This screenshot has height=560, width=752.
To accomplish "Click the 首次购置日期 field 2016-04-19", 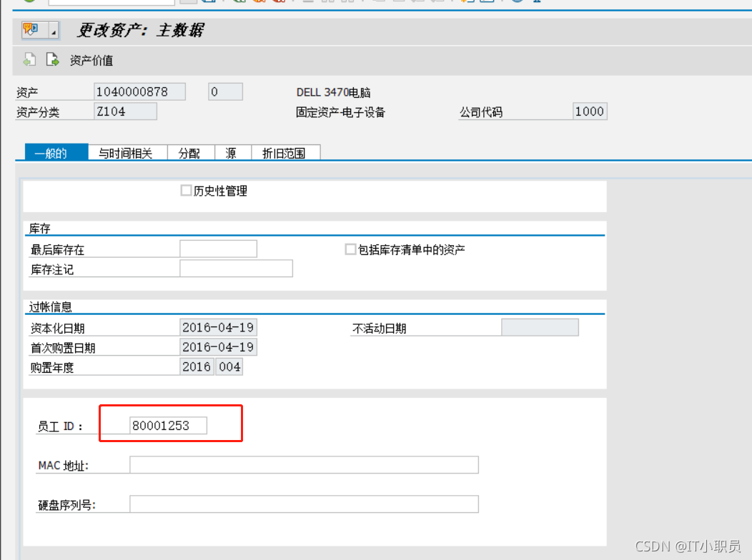I will pyautogui.click(x=218, y=347).
